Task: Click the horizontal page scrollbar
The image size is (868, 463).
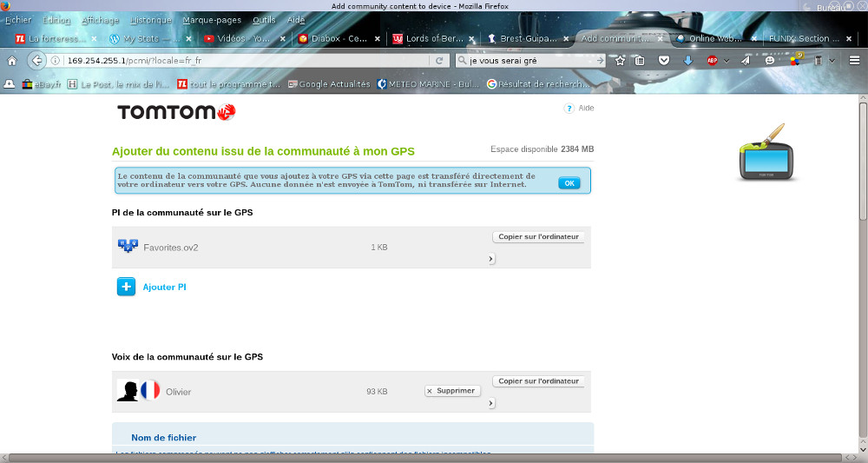Action: (426, 458)
